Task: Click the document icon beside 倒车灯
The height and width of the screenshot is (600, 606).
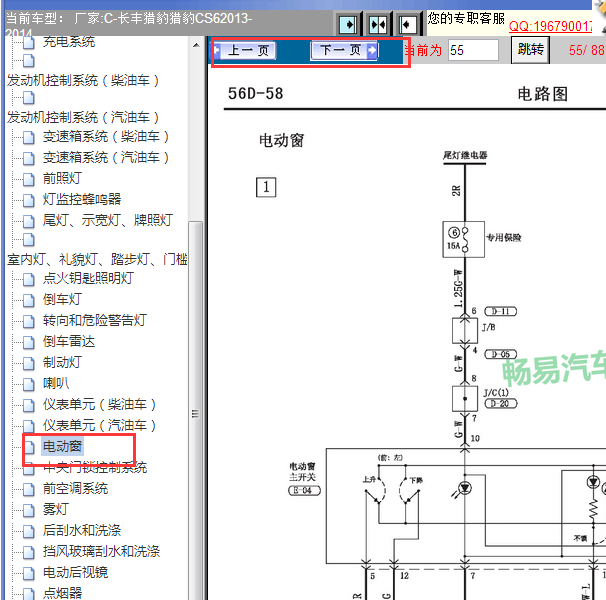Action: 29,300
